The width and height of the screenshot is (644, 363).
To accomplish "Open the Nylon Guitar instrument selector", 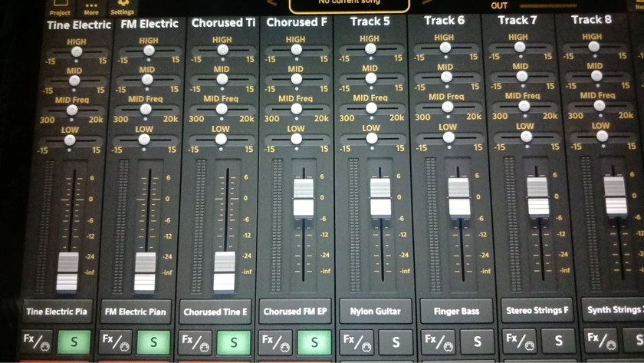I will point(376,312).
